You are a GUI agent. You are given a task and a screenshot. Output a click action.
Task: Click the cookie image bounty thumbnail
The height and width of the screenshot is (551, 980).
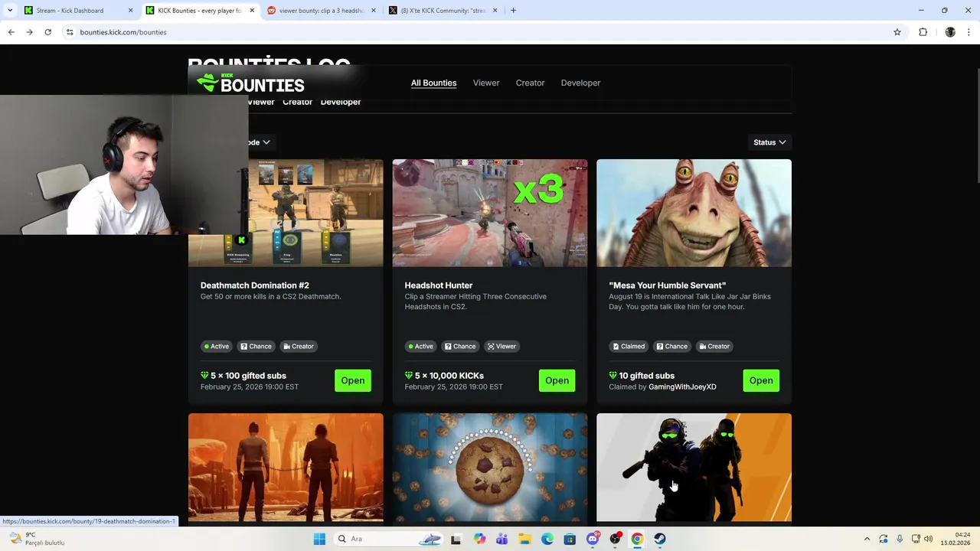point(490,468)
